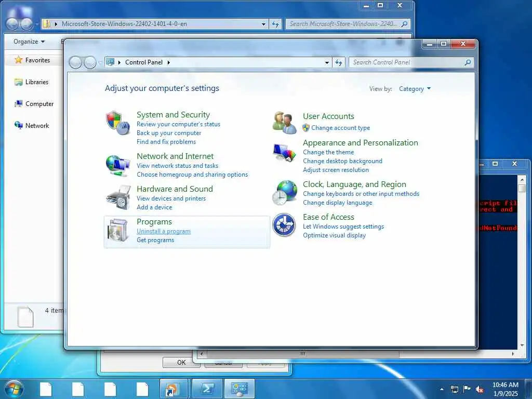Click Change display language link
532x399 pixels.
click(x=338, y=203)
